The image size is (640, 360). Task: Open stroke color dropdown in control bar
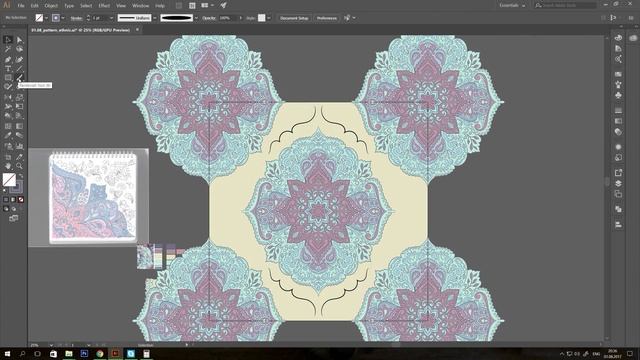tap(63, 18)
